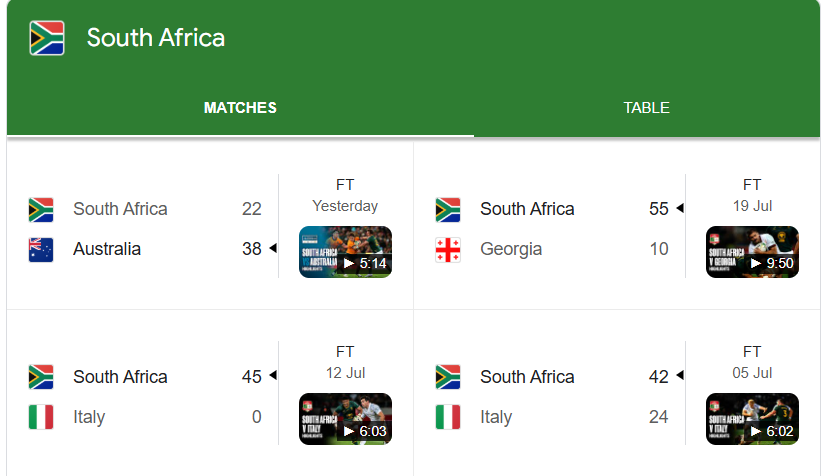This screenshot has height=476, width=826.
Task: Switch to the TABLE tab
Action: coord(646,108)
